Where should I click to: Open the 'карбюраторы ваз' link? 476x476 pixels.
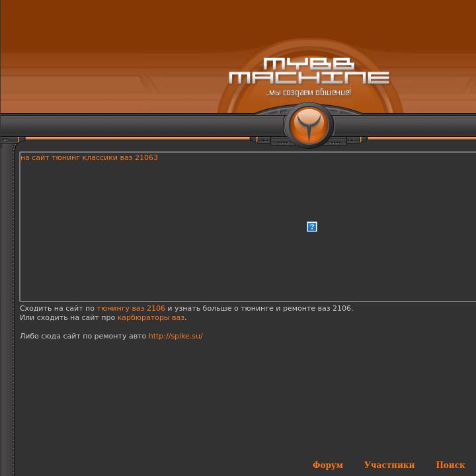click(x=151, y=318)
